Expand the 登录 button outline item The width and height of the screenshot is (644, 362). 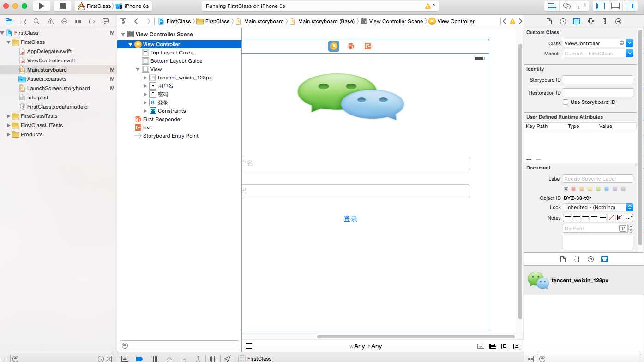(145, 103)
